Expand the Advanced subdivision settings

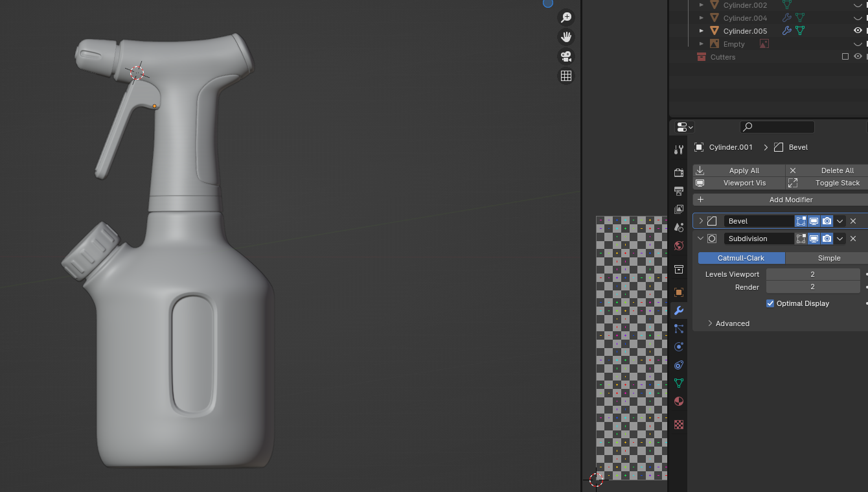(710, 323)
